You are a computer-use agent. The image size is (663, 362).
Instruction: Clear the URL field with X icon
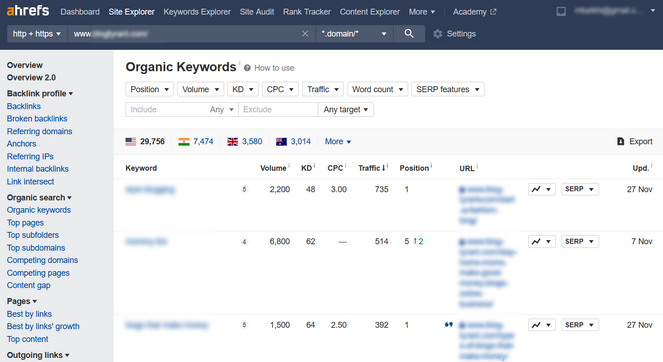tap(305, 34)
